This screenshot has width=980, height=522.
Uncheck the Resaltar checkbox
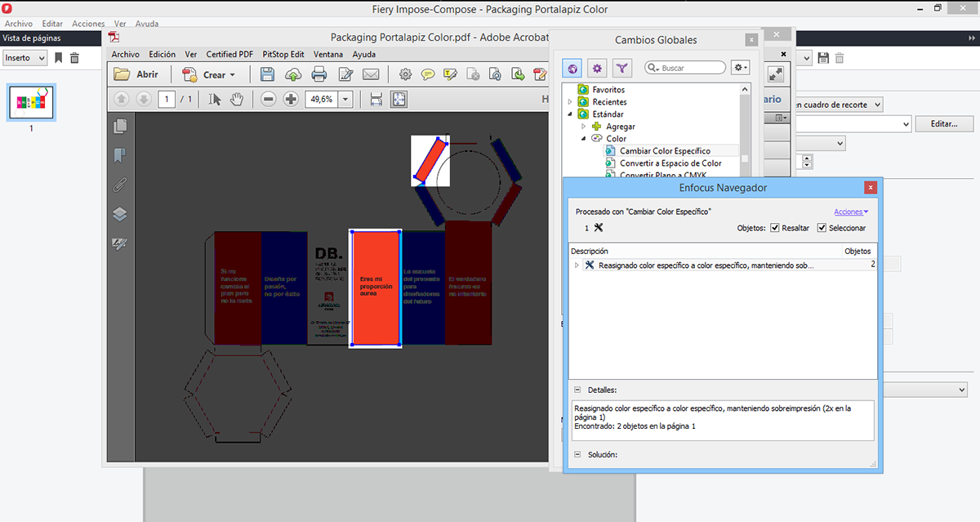coord(775,228)
